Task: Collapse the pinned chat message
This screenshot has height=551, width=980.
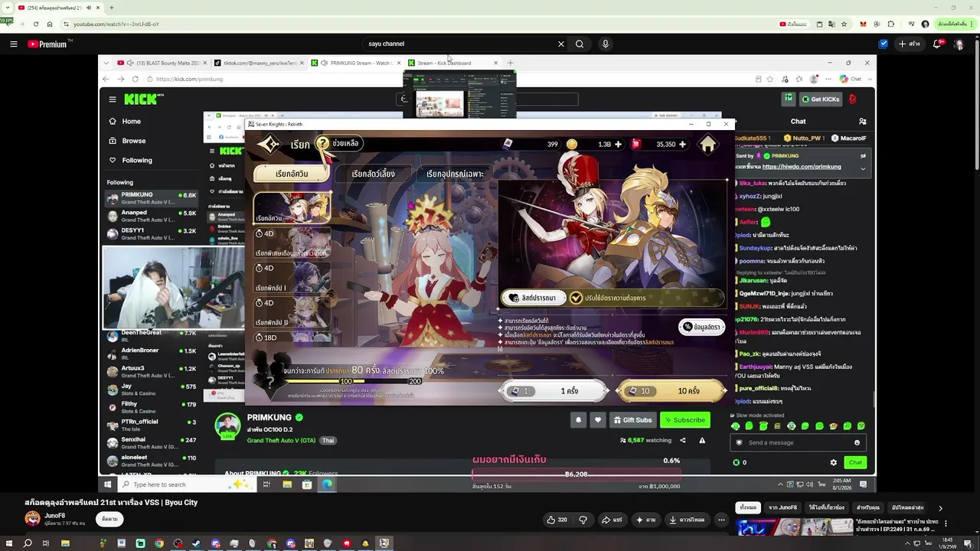Action: (863, 168)
